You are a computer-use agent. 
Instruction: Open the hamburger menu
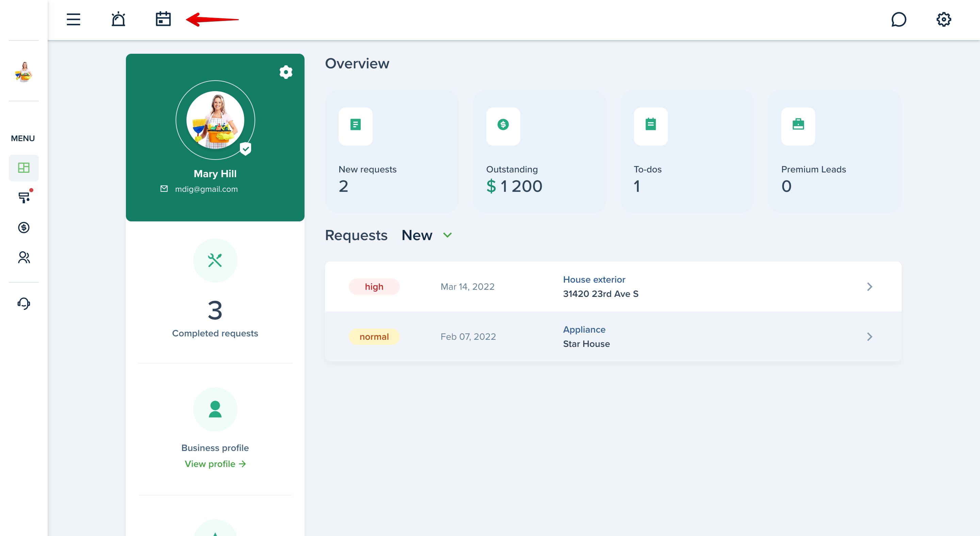(73, 19)
